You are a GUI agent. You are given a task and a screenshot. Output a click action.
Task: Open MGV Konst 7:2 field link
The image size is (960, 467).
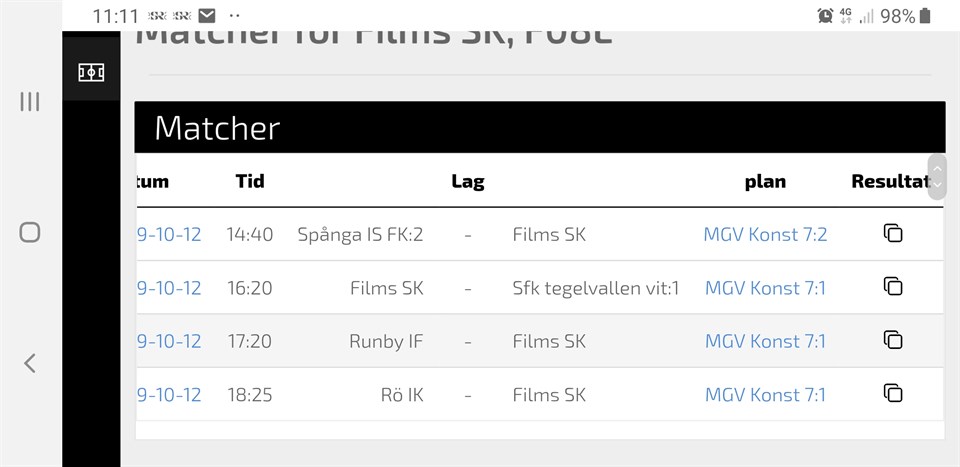pos(765,235)
